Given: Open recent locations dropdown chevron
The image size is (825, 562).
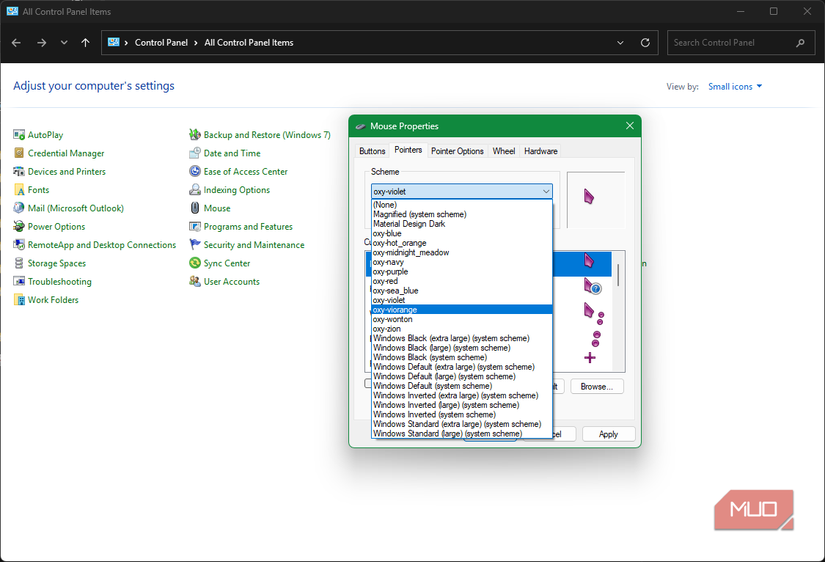Looking at the screenshot, I should 64,43.
